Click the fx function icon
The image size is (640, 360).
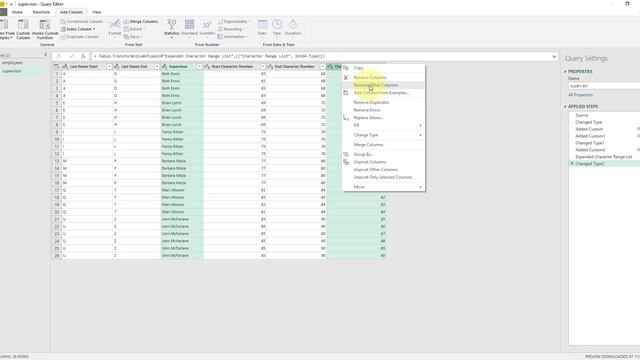click(x=83, y=56)
